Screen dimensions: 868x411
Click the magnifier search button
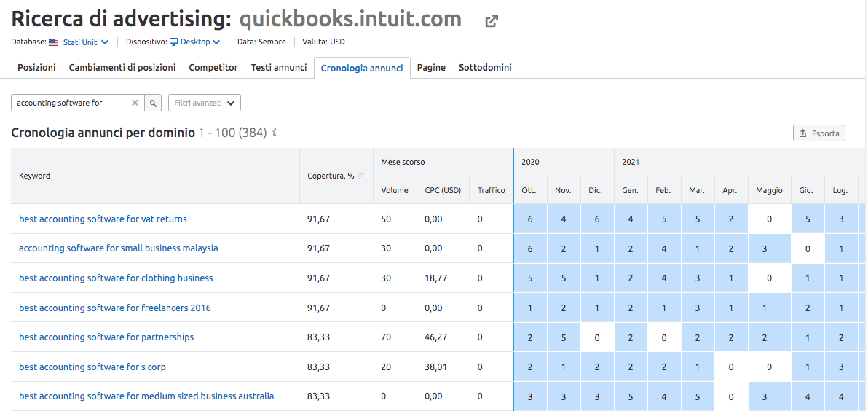(154, 103)
